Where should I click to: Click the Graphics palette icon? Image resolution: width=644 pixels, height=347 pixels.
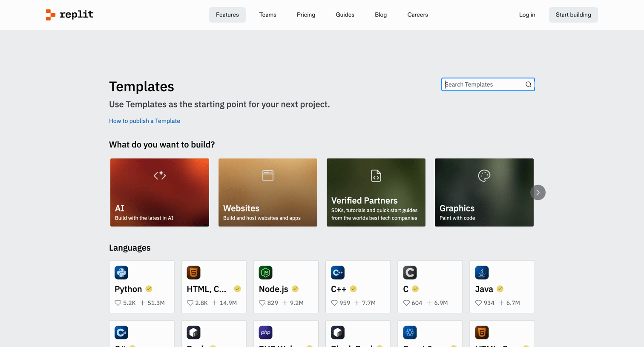484,176
